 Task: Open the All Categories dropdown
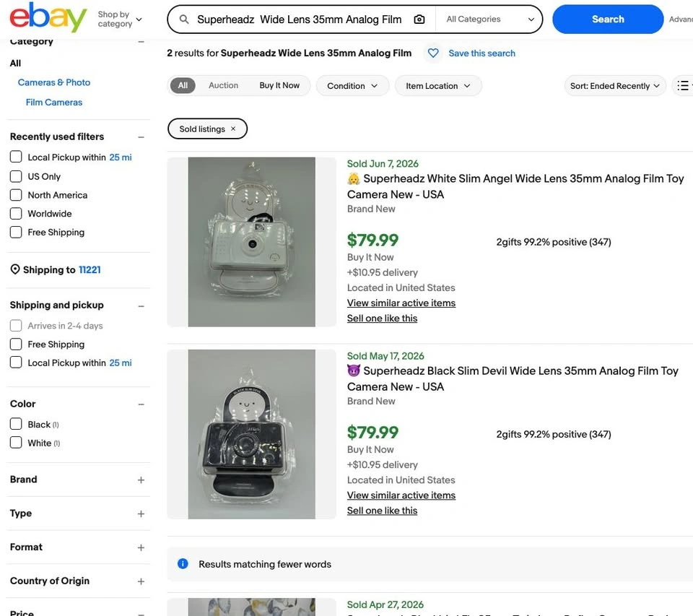pos(489,19)
